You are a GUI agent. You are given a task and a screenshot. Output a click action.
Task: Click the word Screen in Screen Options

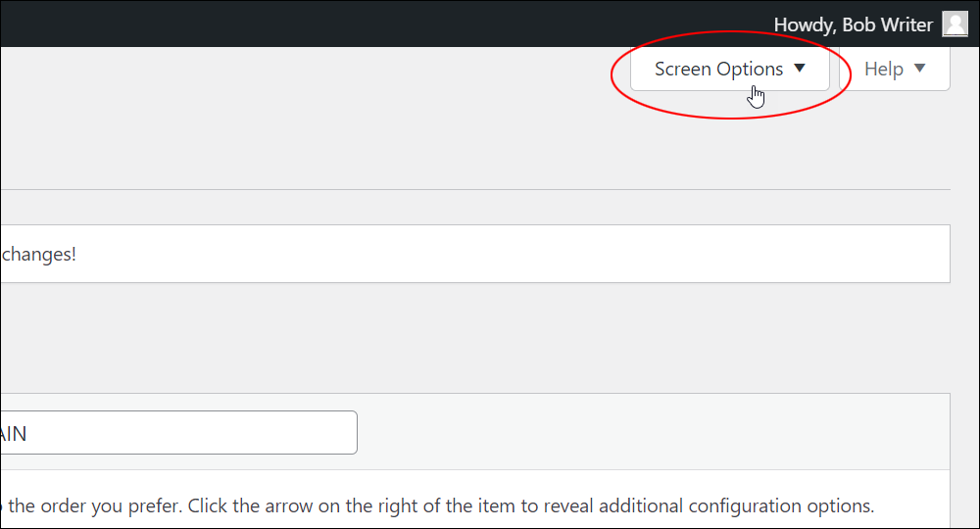682,69
